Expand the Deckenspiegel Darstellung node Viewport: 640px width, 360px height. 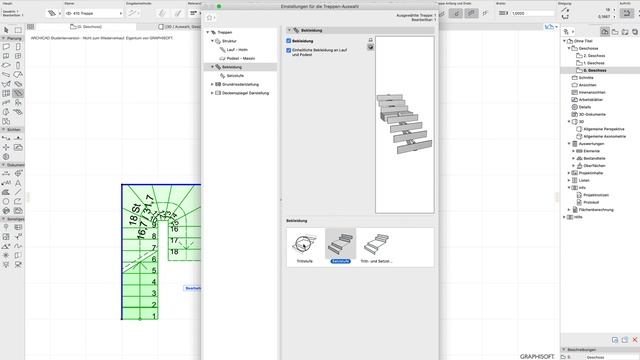coord(212,93)
